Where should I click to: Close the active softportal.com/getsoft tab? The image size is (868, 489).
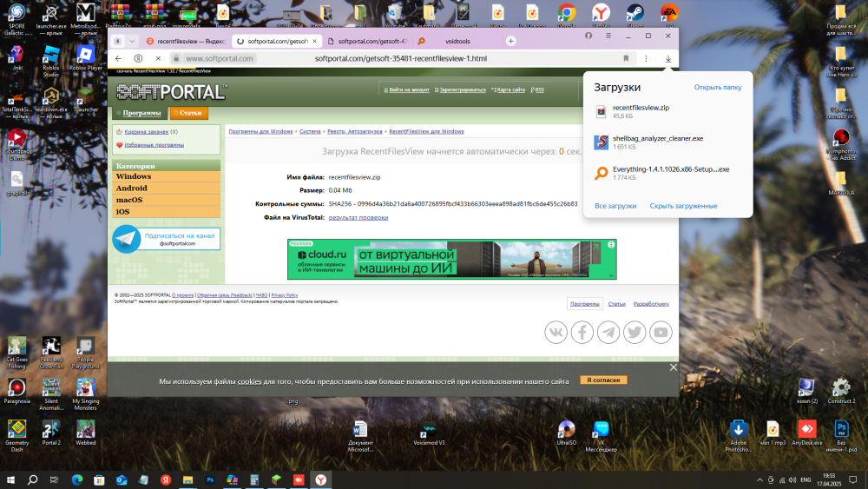click(314, 41)
